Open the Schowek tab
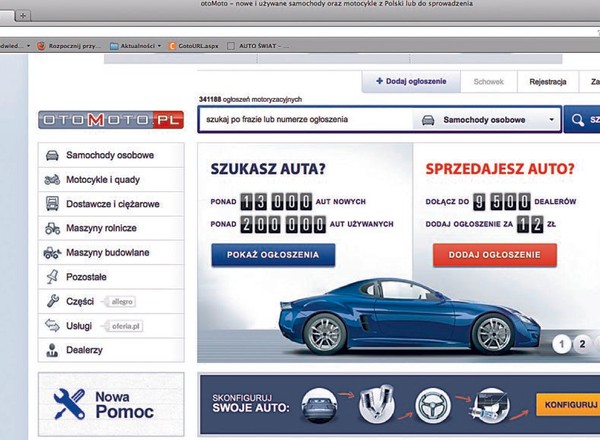The width and height of the screenshot is (600, 440). (489, 81)
